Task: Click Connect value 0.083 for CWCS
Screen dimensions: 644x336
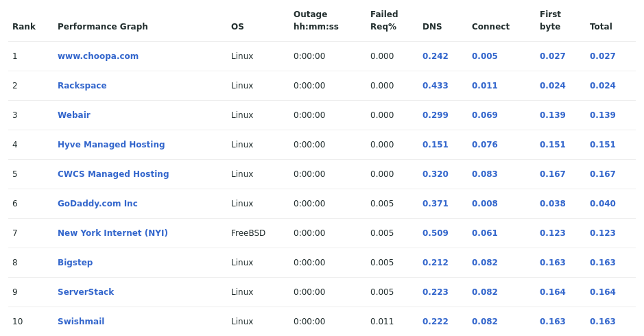Action: pos(485,174)
